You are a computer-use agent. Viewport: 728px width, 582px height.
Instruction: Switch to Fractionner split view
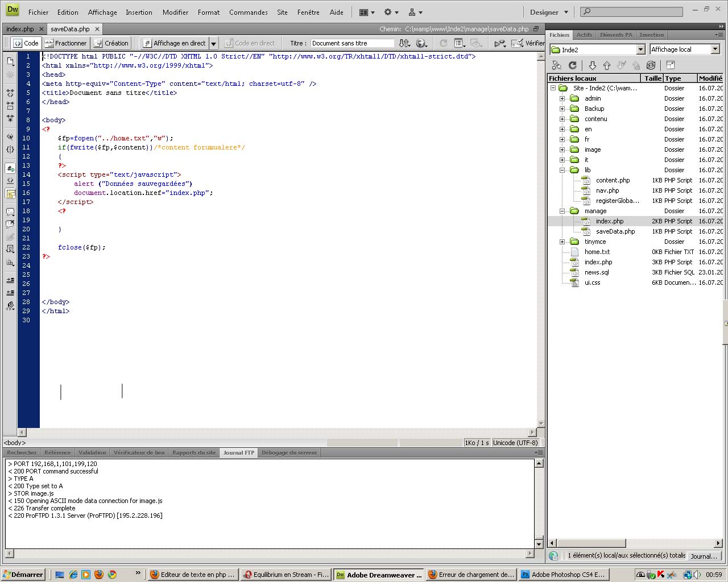click(66, 43)
